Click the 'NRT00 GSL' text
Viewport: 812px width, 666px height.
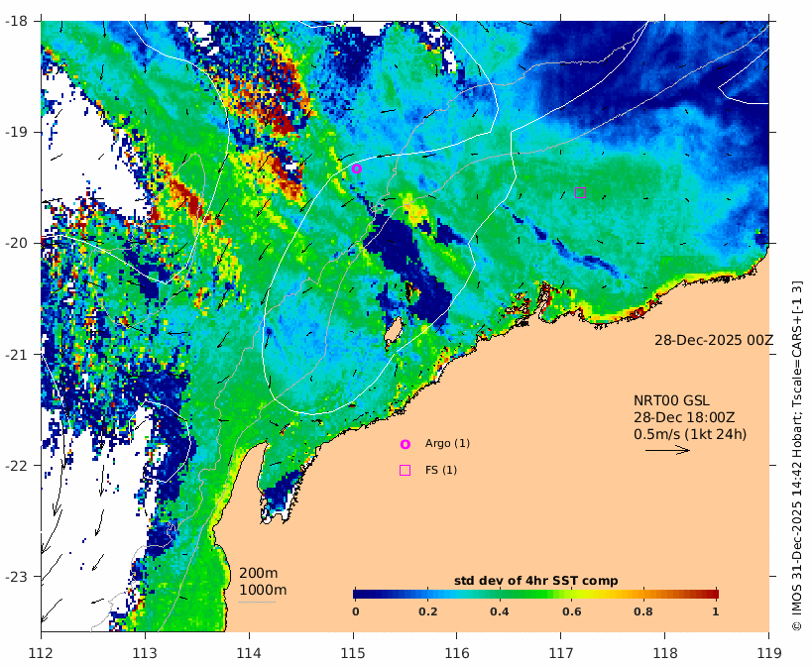pos(671,401)
